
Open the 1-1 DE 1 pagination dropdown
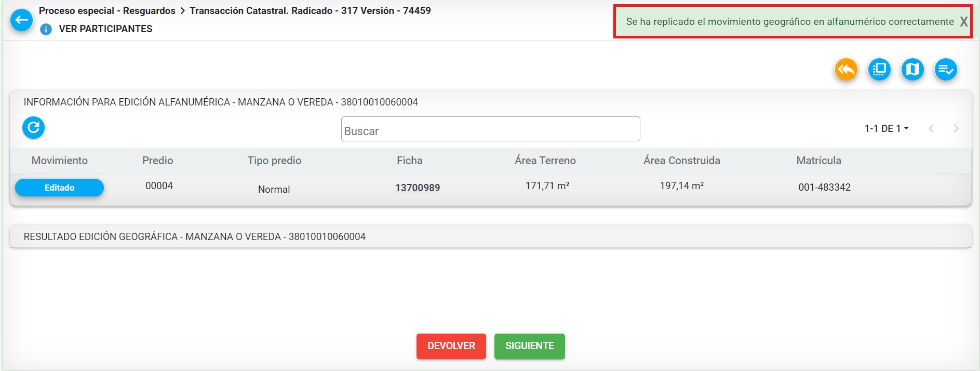pos(887,128)
